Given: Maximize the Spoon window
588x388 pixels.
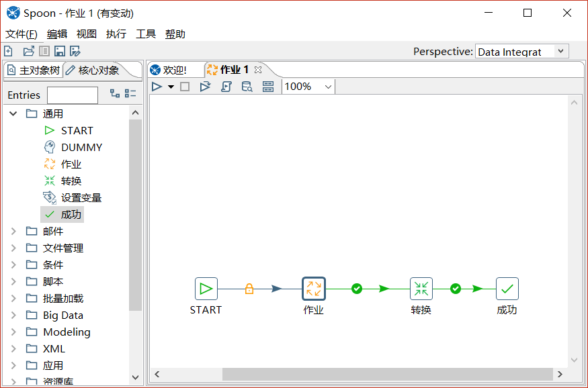Looking at the screenshot, I should (528, 13).
